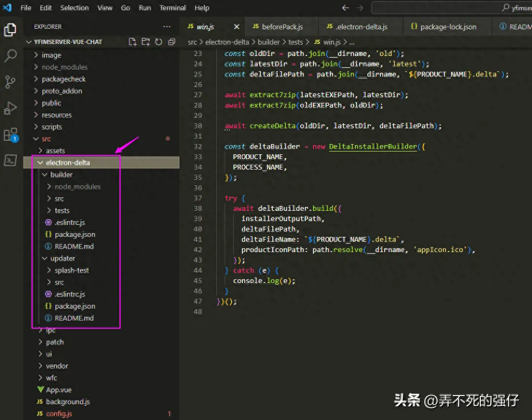Click the tests breadcrumb segment
The image size is (532, 420).
(x=296, y=42)
